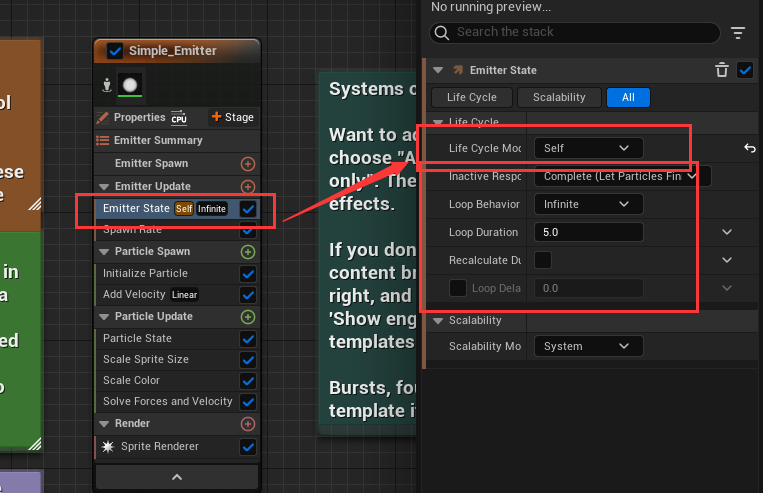Reset Life Cycle Mode to default arrow

coord(749,149)
